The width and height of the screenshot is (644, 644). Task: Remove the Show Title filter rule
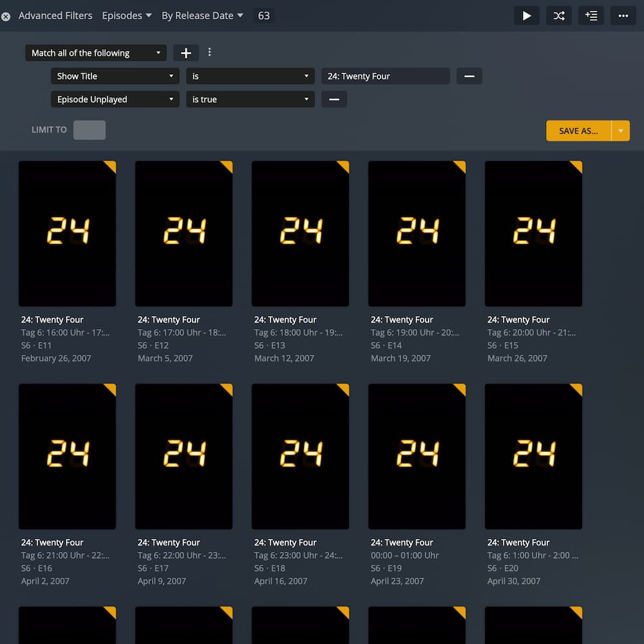point(469,77)
